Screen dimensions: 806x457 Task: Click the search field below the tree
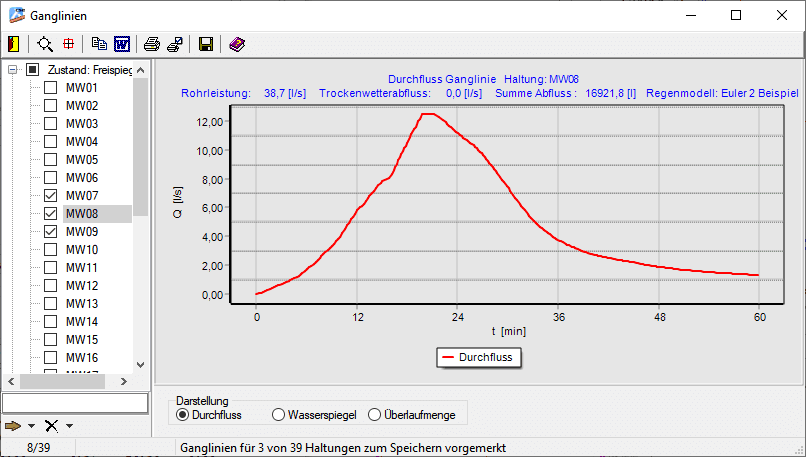[x=75, y=402]
